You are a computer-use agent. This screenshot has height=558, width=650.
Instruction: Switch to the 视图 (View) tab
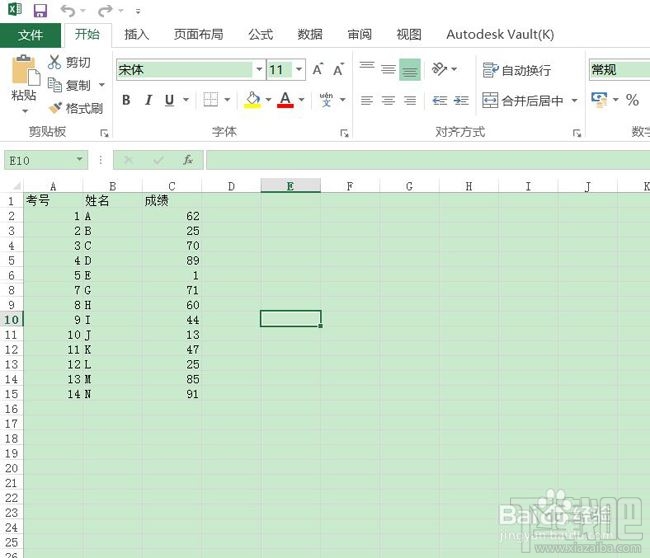(x=409, y=34)
